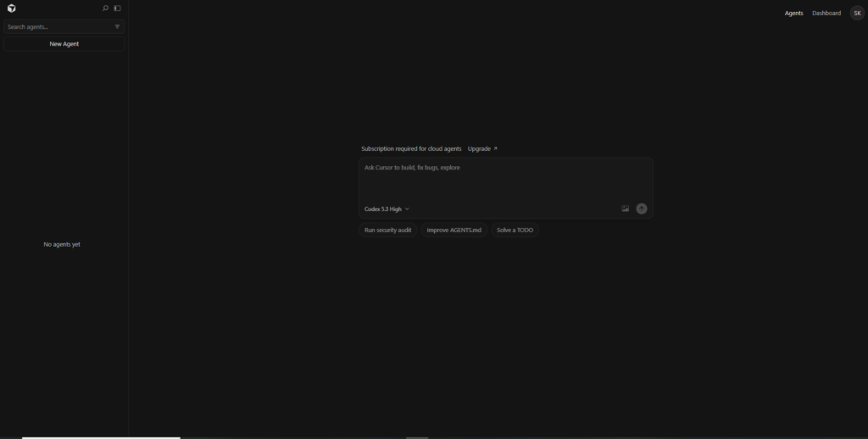Expand the Codex 5.3 High model dropdown
The image size is (868, 439).
click(x=383, y=208)
